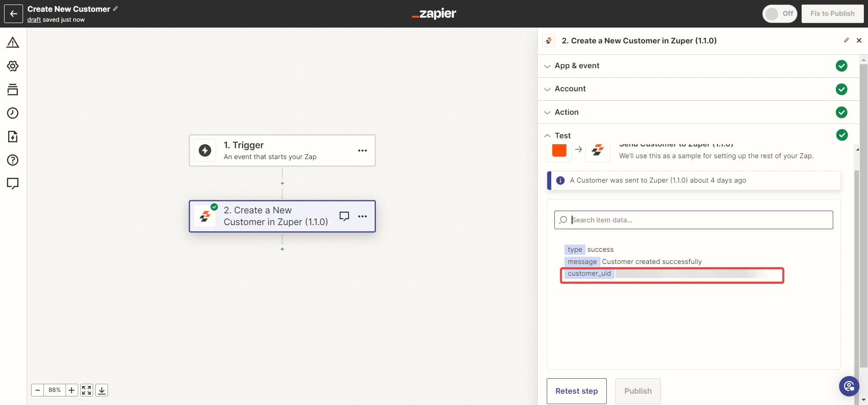This screenshot has width=868, height=405.
Task: Click Zuper icon in test summary
Action: click(x=598, y=151)
